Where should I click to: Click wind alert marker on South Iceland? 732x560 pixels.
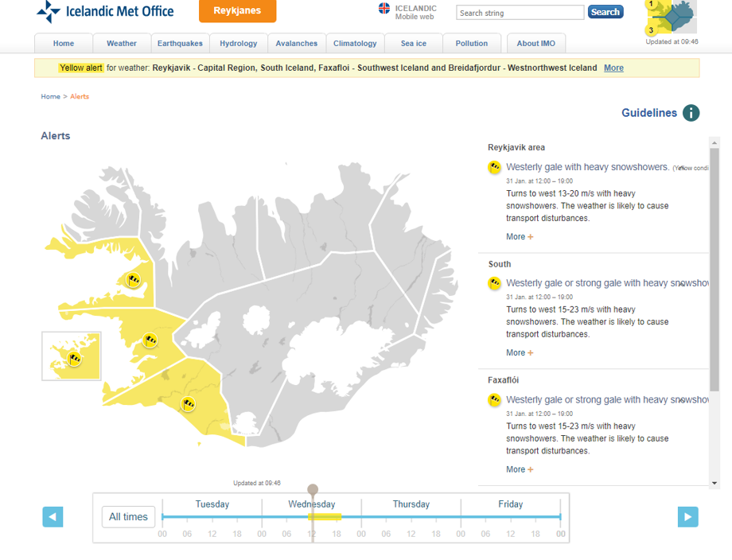point(188,403)
